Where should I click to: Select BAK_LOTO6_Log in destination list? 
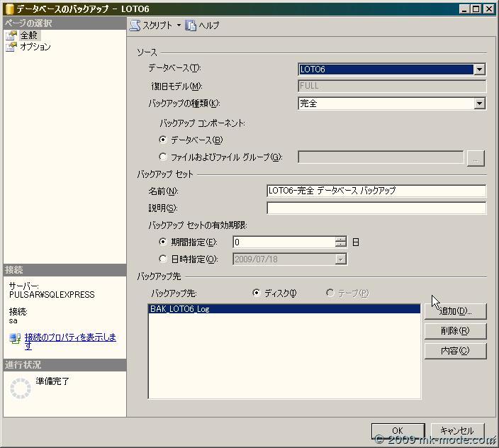180,309
